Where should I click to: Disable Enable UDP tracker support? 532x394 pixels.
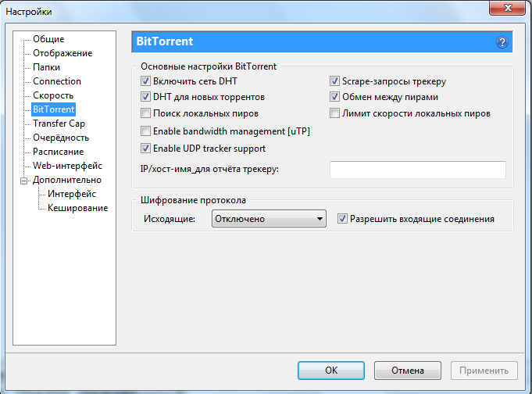click(x=145, y=149)
